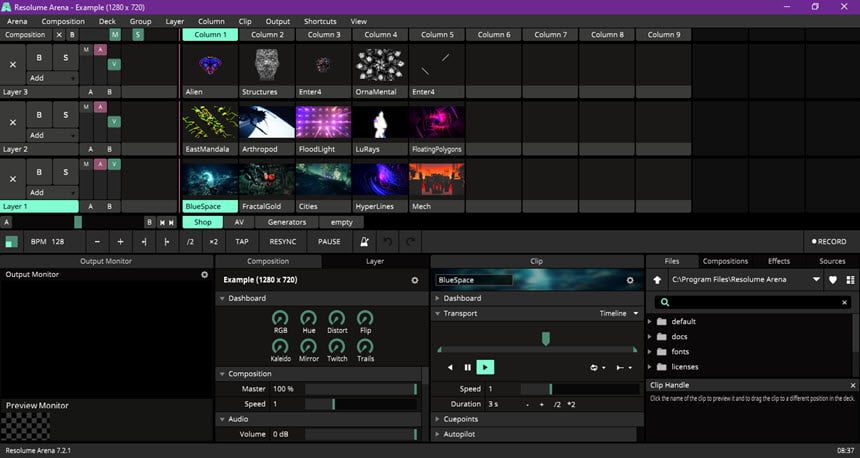The height and width of the screenshot is (458, 860).
Task: Click the favorites heart icon in Files
Action: (x=833, y=280)
